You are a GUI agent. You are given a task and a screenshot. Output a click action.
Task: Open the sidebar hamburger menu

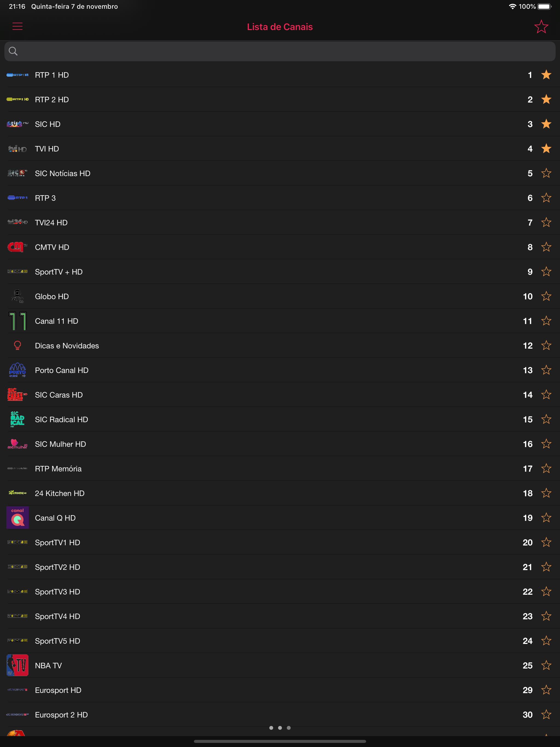coord(17,26)
